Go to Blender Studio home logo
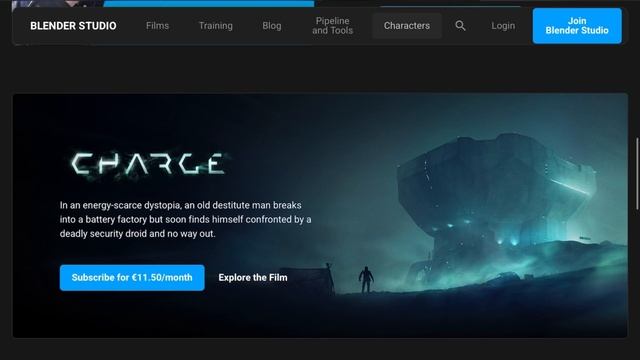This screenshot has width=640, height=360. tap(73, 26)
